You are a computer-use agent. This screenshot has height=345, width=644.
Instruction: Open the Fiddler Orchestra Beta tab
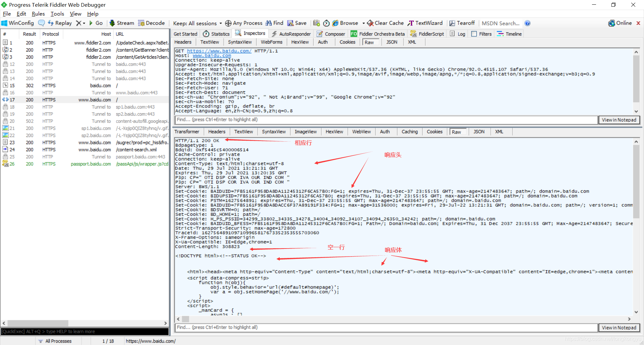tap(378, 34)
